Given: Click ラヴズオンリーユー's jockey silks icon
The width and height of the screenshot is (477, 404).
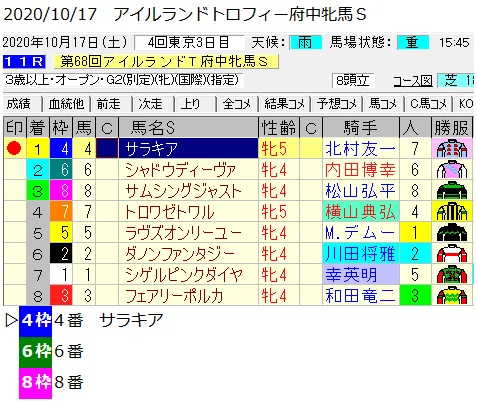Looking at the screenshot, I should (452, 232).
